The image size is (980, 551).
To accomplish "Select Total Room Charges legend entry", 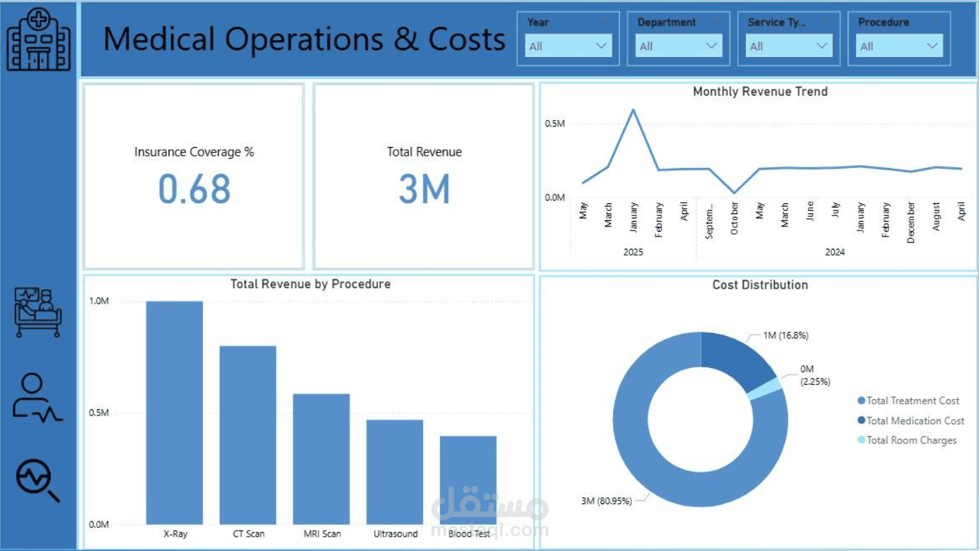I will 907,441.
